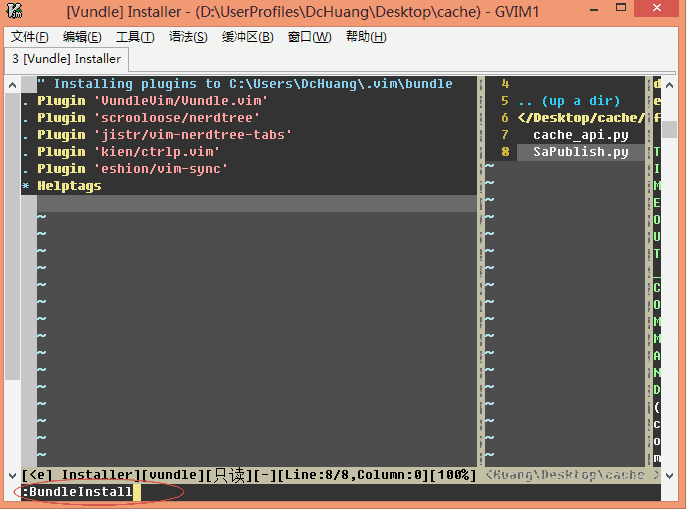Image resolution: width=687 pixels, height=509 pixels.
Task: Select the '3 [Vundle] Installer' tab
Action: (66, 59)
